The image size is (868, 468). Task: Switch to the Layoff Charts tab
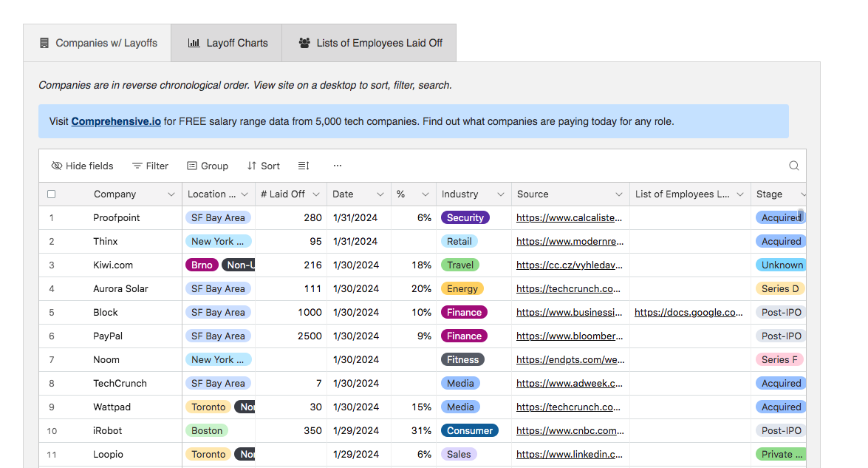click(x=227, y=43)
